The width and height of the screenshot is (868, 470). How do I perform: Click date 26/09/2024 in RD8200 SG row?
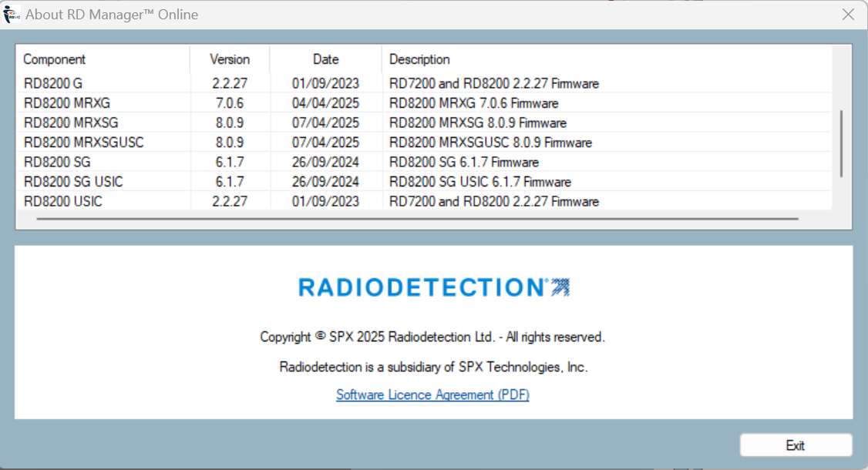325,162
